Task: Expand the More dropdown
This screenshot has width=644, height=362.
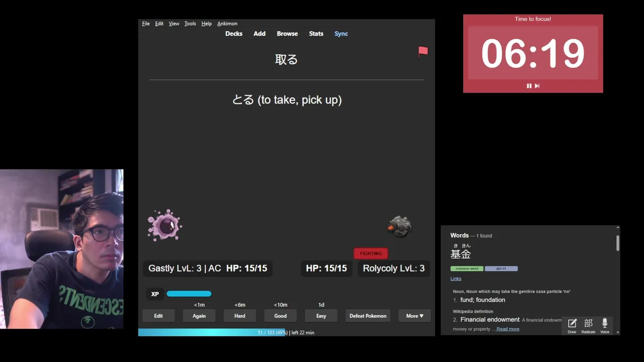Action: point(415,316)
